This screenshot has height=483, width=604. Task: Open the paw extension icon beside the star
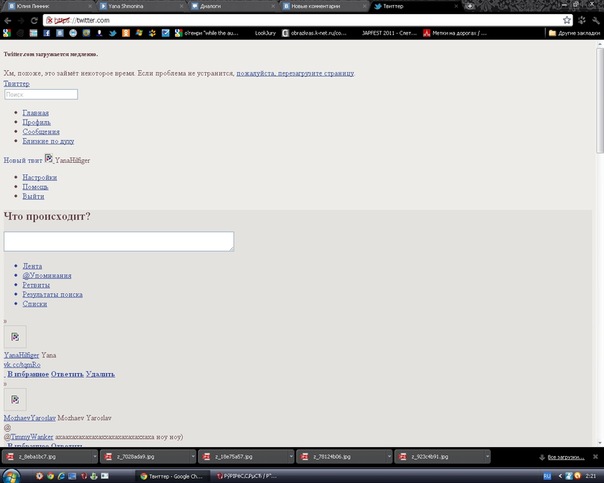click(x=582, y=20)
